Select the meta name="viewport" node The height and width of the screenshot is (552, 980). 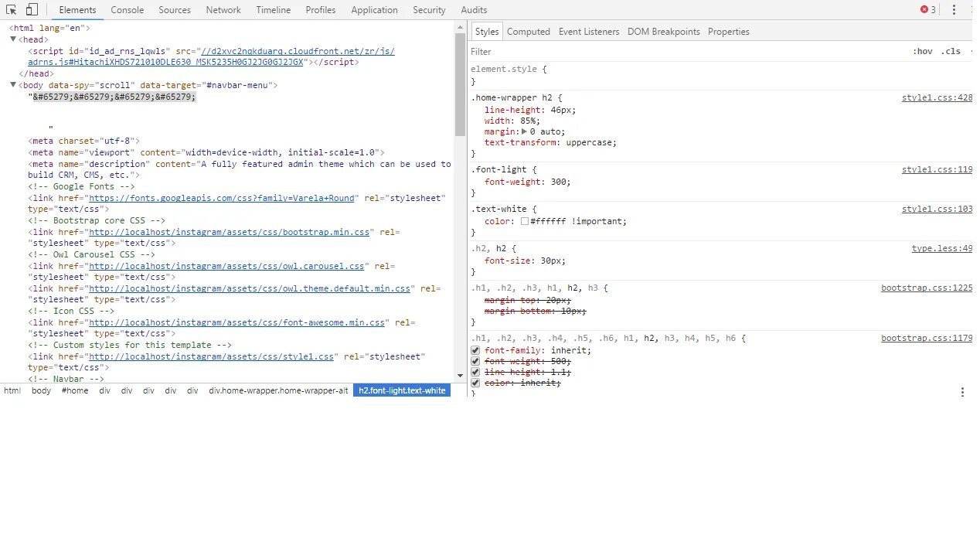click(x=206, y=152)
